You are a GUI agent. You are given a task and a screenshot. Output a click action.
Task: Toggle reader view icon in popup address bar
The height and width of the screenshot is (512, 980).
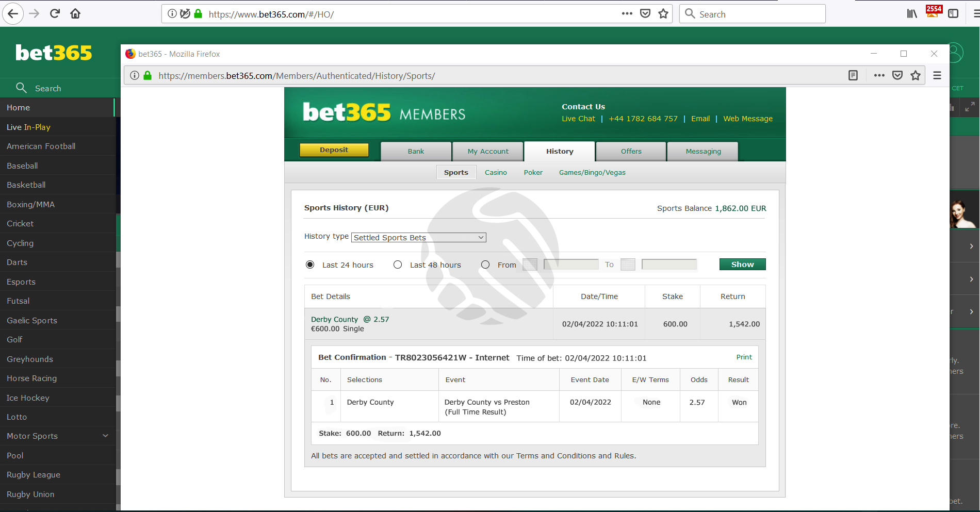853,76
